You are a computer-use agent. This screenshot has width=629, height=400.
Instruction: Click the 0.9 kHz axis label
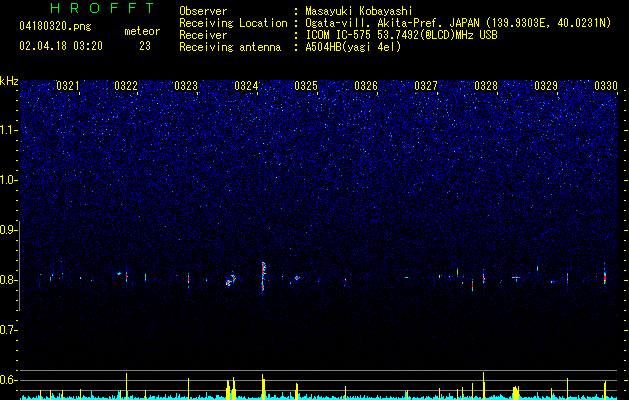click(9, 230)
